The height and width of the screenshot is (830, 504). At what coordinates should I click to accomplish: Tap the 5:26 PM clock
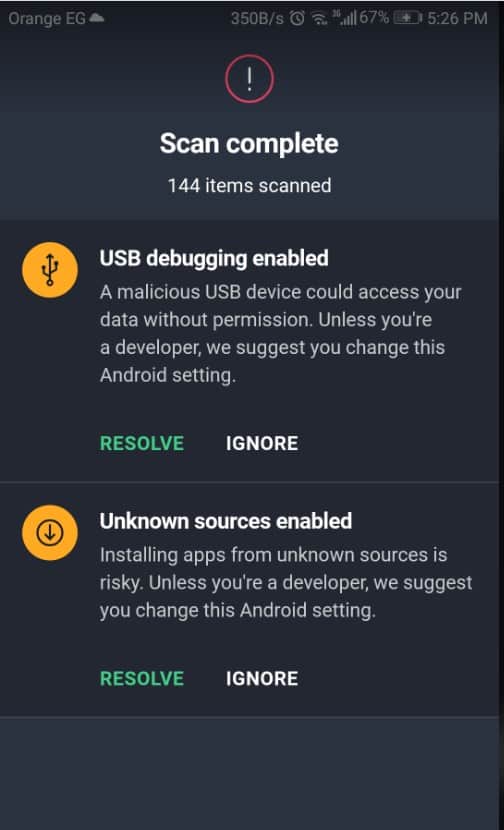[457, 19]
